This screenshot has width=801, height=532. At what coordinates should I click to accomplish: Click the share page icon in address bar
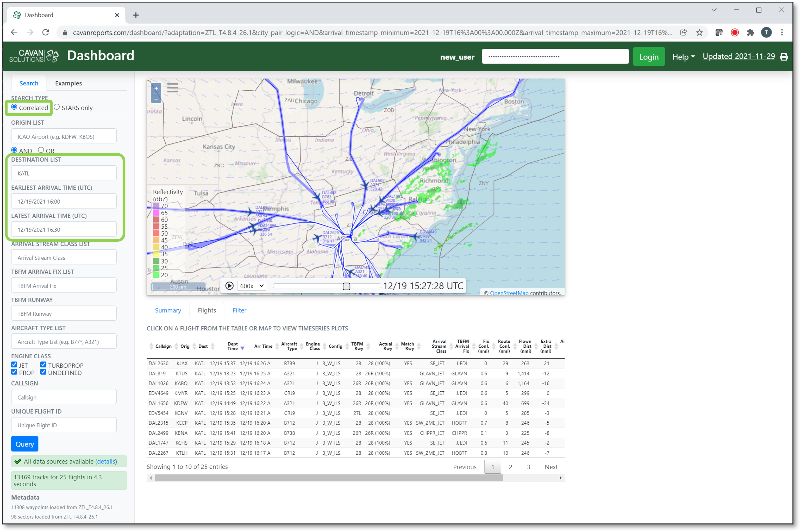coord(683,33)
